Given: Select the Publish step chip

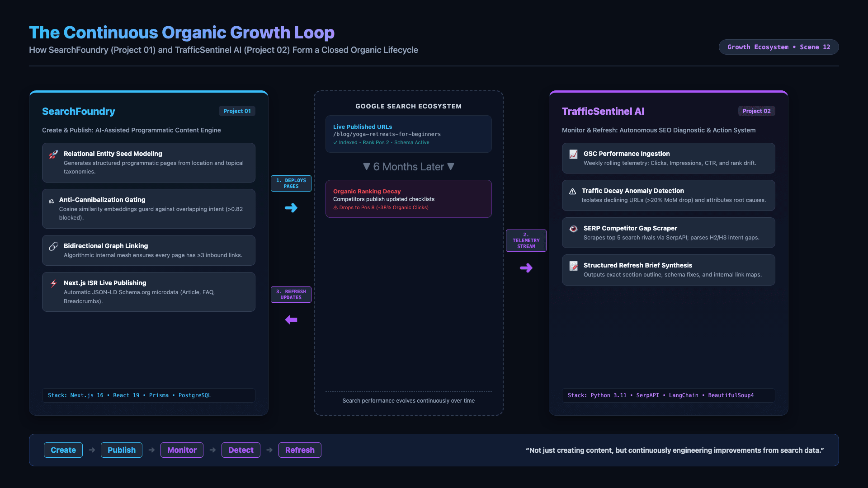Looking at the screenshot, I should 122,450.
